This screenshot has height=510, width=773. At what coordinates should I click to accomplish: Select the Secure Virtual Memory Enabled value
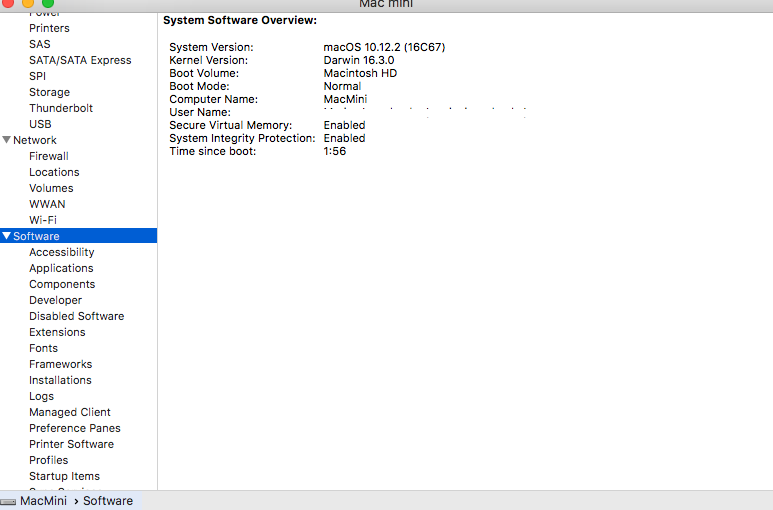click(x=344, y=125)
